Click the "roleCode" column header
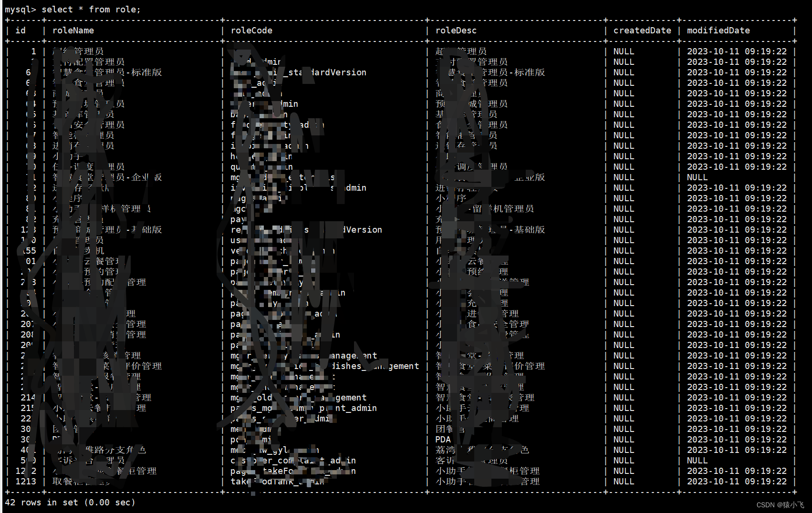The image size is (812, 513). point(251,30)
